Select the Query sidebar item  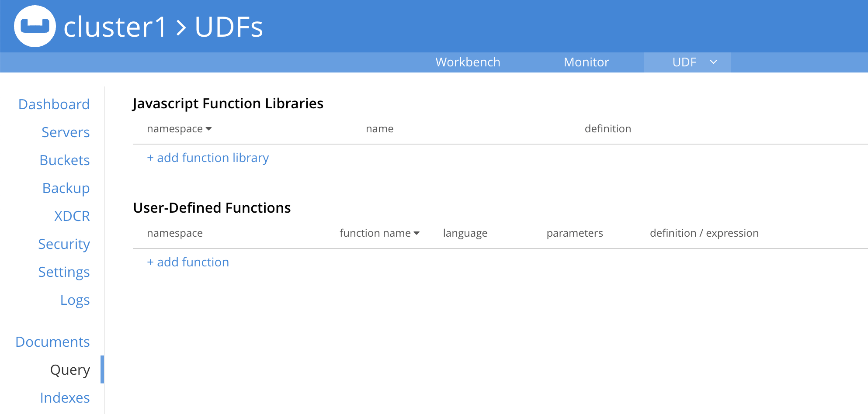(70, 370)
